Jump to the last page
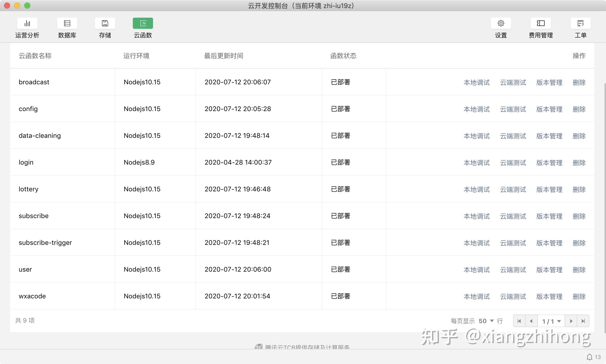The height and width of the screenshot is (364, 606). [583, 321]
